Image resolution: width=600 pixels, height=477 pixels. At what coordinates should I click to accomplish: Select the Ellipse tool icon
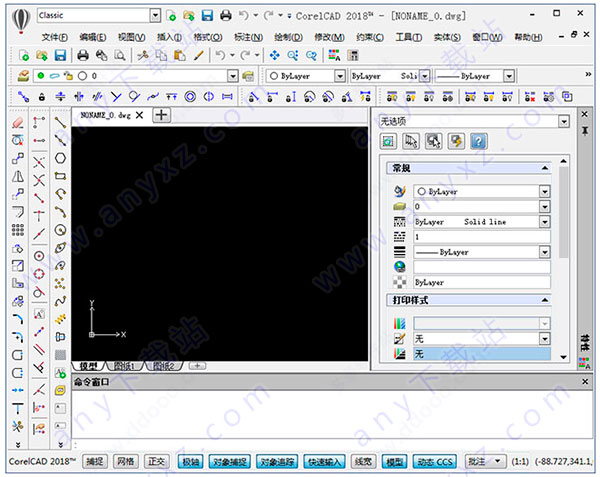(60, 247)
